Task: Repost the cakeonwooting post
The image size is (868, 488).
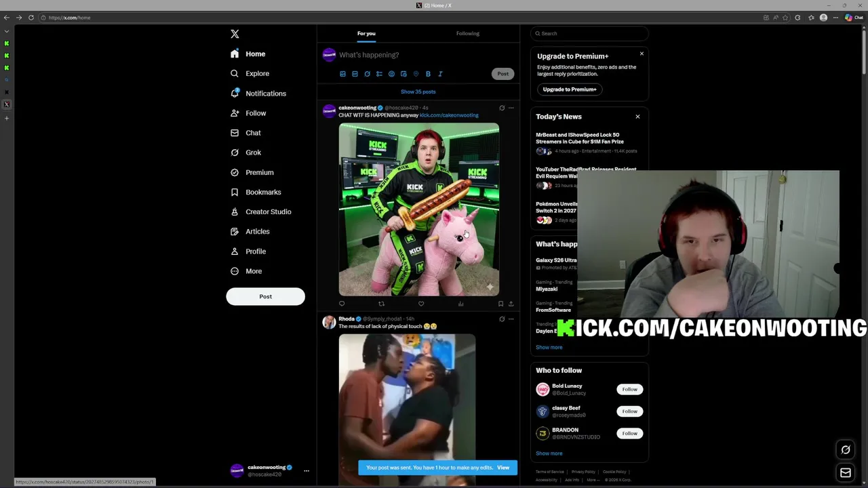Action: pyautogui.click(x=381, y=304)
